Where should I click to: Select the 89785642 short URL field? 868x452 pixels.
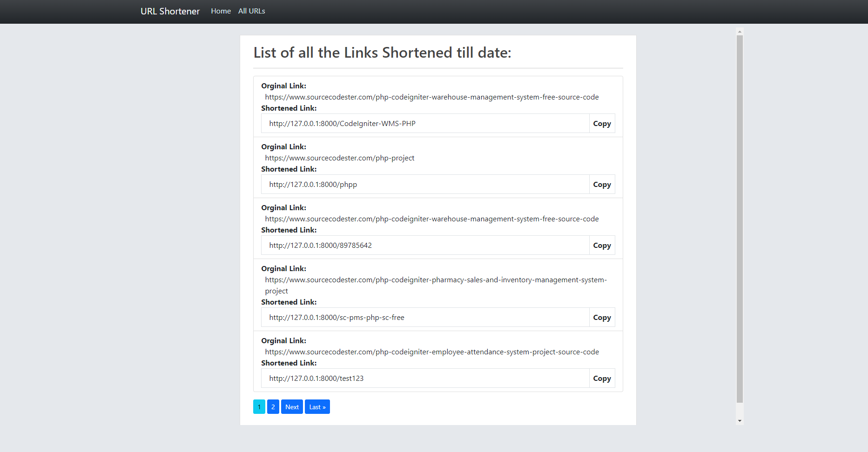[425, 245]
